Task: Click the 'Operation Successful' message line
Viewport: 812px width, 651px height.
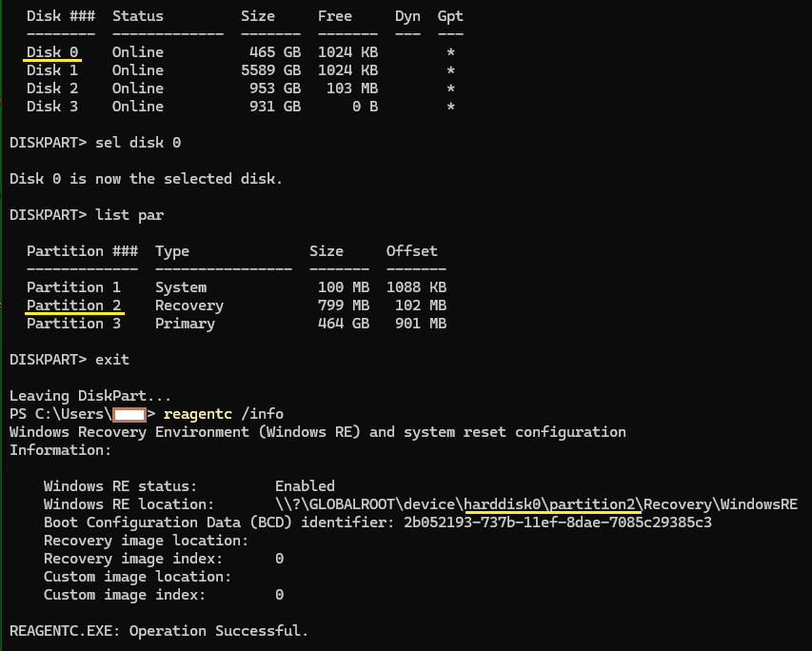Action: (x=158, y=631)
